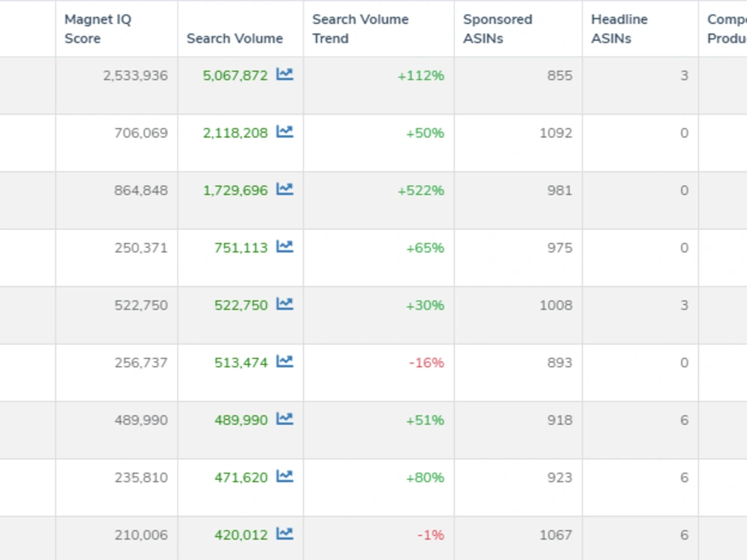Viewport: 747px width, 560px height.
Task: Open trend chart icon beside 5,067,872
Action: (285, 74)
